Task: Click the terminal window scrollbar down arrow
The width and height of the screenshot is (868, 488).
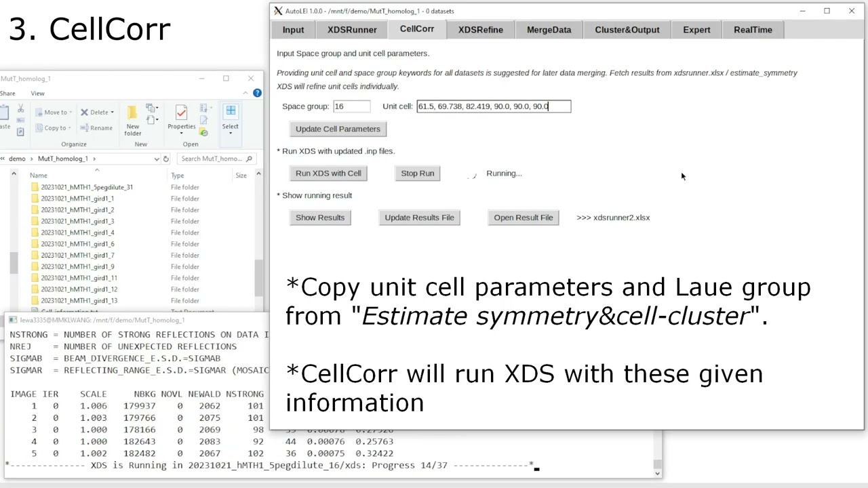Action: coord(656,473)
